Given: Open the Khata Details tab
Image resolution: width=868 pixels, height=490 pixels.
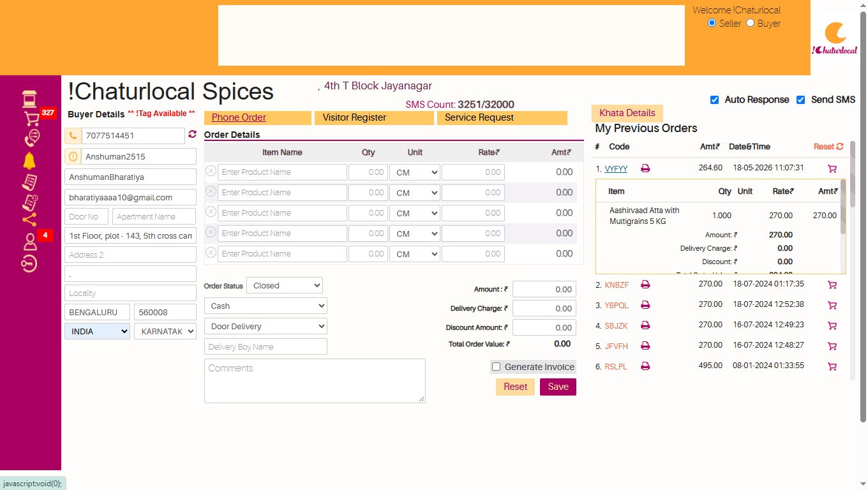Looking at the screenshot, I should click(627, 113).
